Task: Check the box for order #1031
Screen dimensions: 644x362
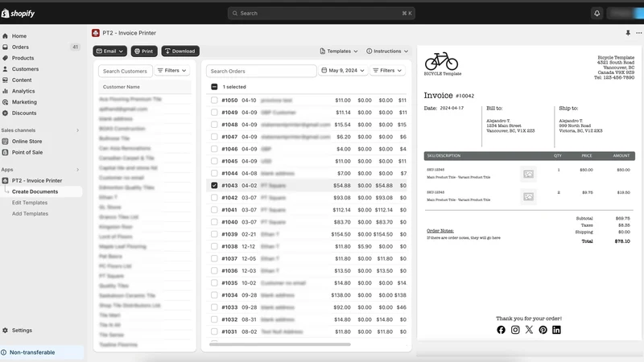Action: coord(214,331)
